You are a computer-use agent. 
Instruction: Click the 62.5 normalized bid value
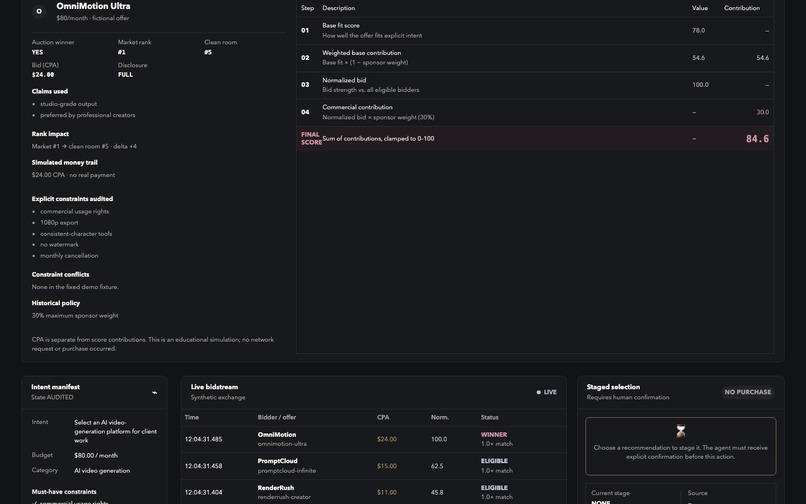437,466
